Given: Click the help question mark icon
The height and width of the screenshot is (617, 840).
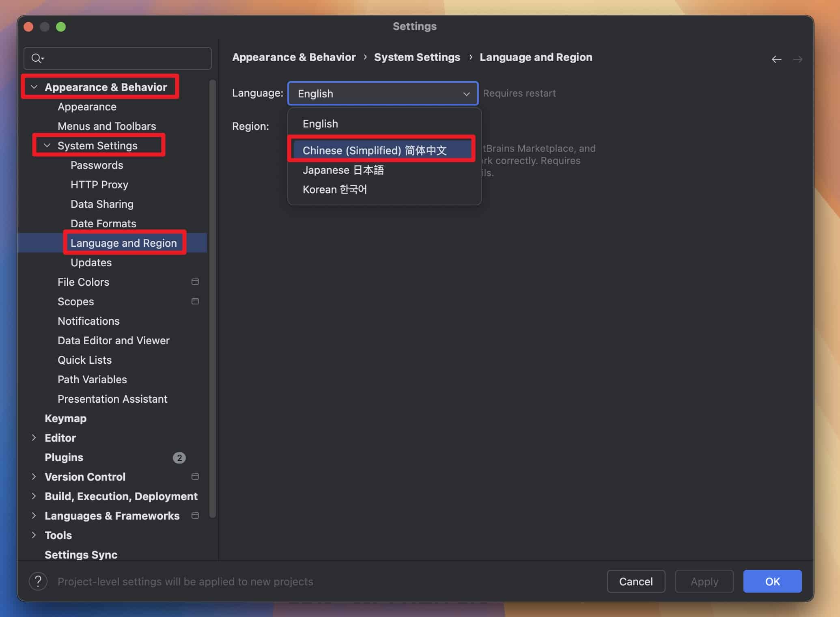Looking at the screenshot, I should pyautogui.click(x=38, y=581).
